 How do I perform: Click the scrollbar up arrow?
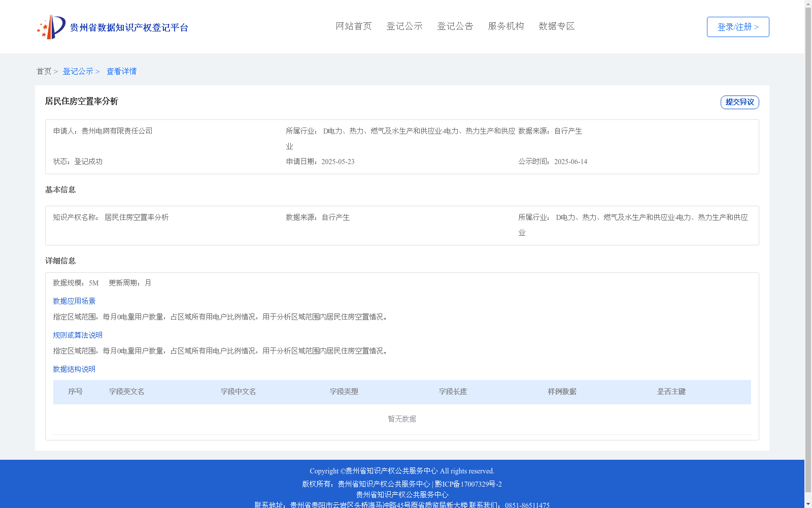(808, 4)
